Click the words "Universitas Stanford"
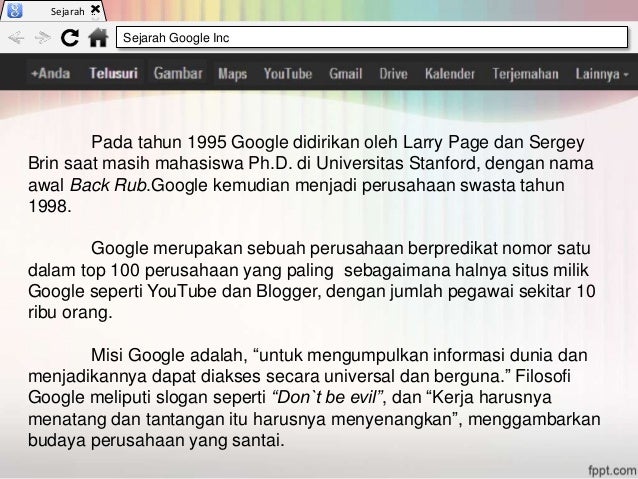This screenshot has width=638, height=479. (396, 164)
